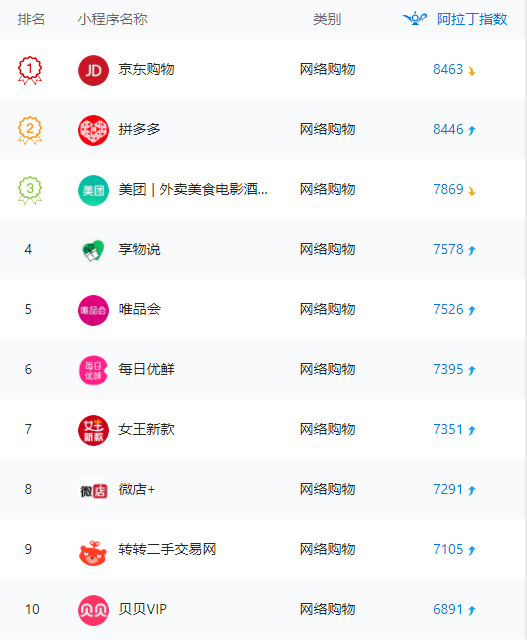The height and width of the screenshot is (640, 527).
Task: Open the 女王新款 red logo
Action: click(93, 430)
